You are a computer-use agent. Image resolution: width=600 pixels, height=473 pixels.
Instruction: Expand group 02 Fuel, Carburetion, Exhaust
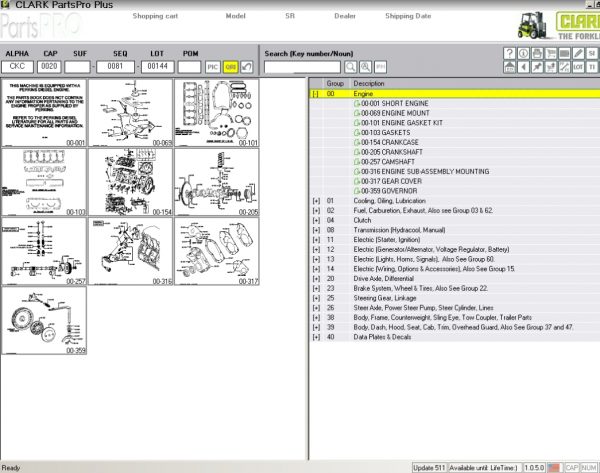(316, 210)
